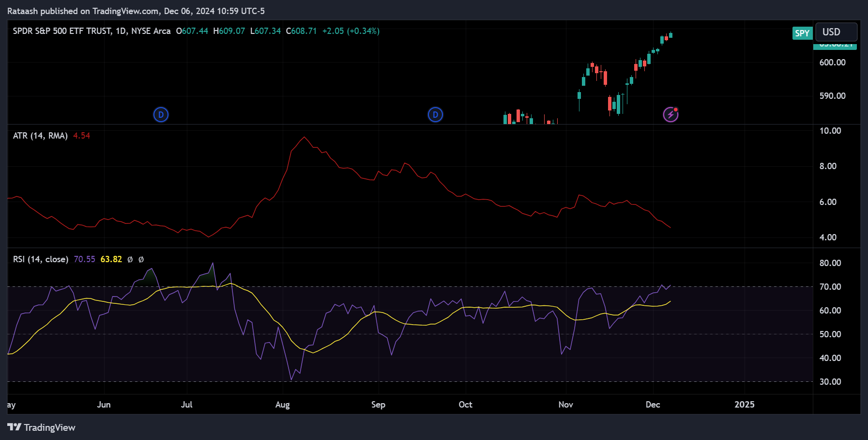Click the Dec label on time axis
868x440 pixels.
(x=653, y=405)
